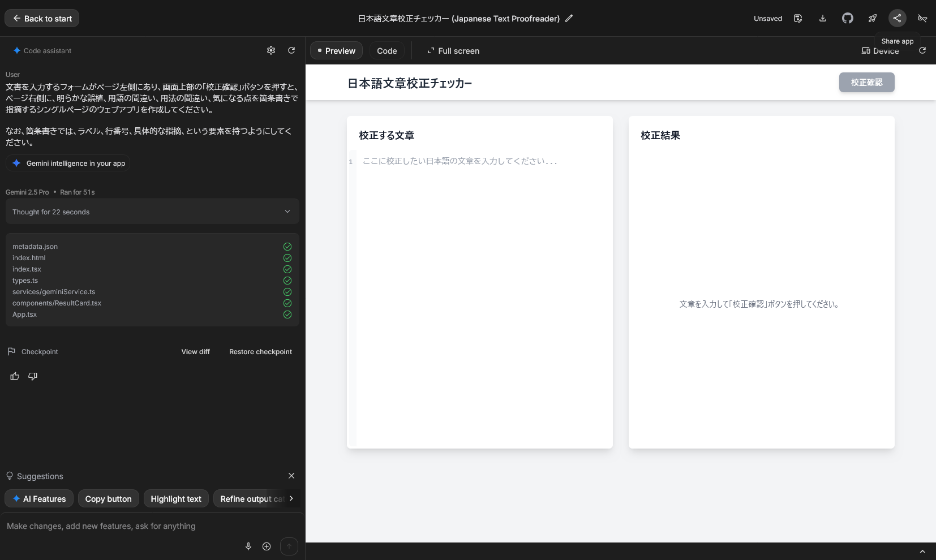Select the Preview tab
Screen dimensions: 936x560
[336, 51]
